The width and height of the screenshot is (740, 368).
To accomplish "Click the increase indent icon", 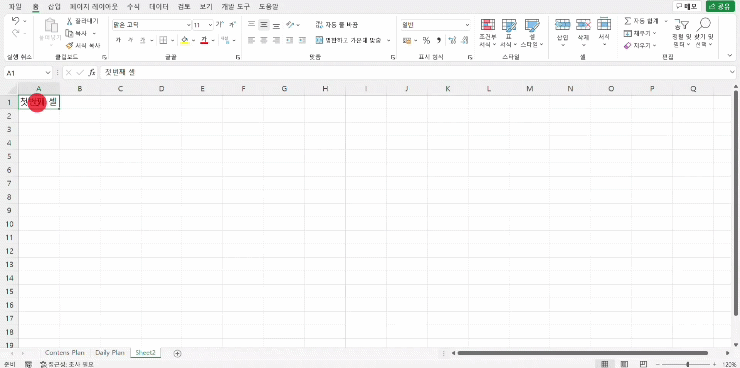I will (303, 41).
